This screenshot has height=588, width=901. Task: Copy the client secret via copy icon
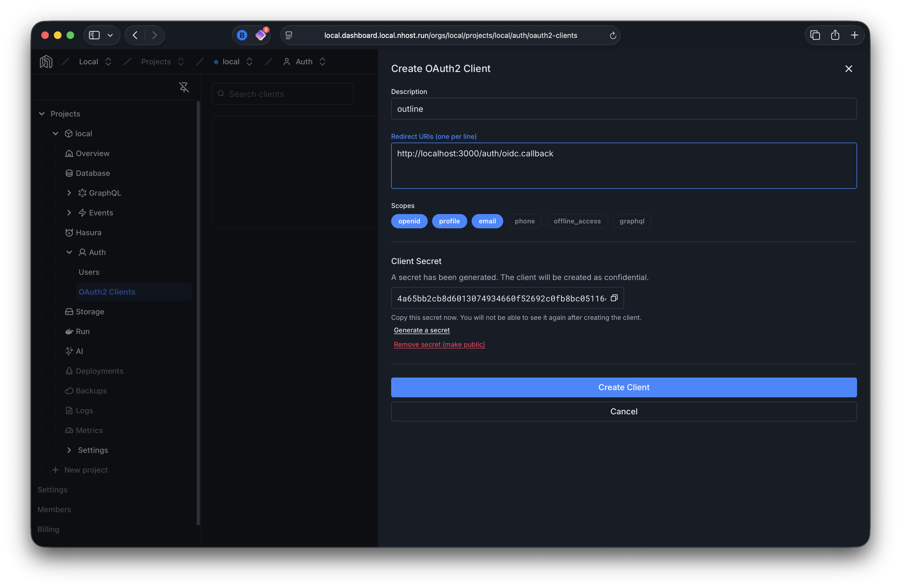(x=614, y=298)
